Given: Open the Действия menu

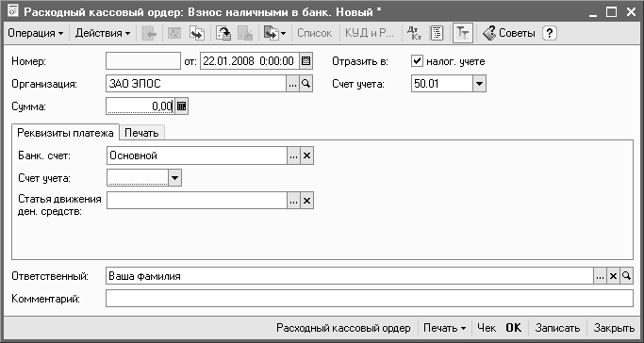Looking at the screenshot, I should pyautogui.click(x=103, y=33).
